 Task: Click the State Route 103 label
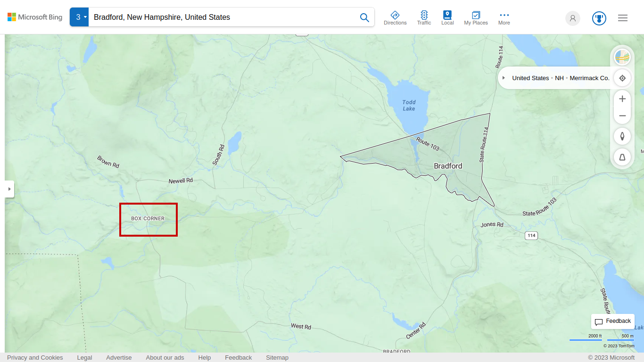(x=540, y=208)
